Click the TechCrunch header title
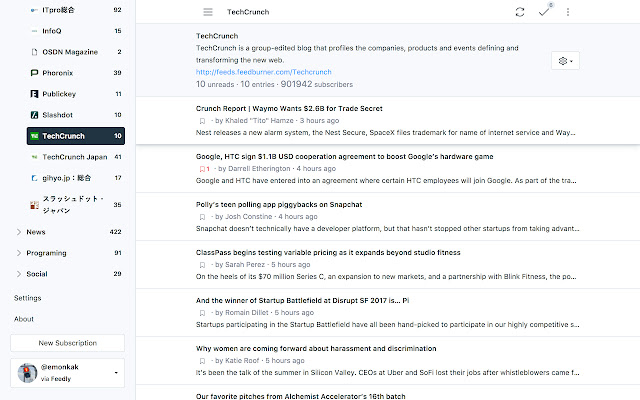The width and height of the screenshot is (640, 400). [248, 12]
